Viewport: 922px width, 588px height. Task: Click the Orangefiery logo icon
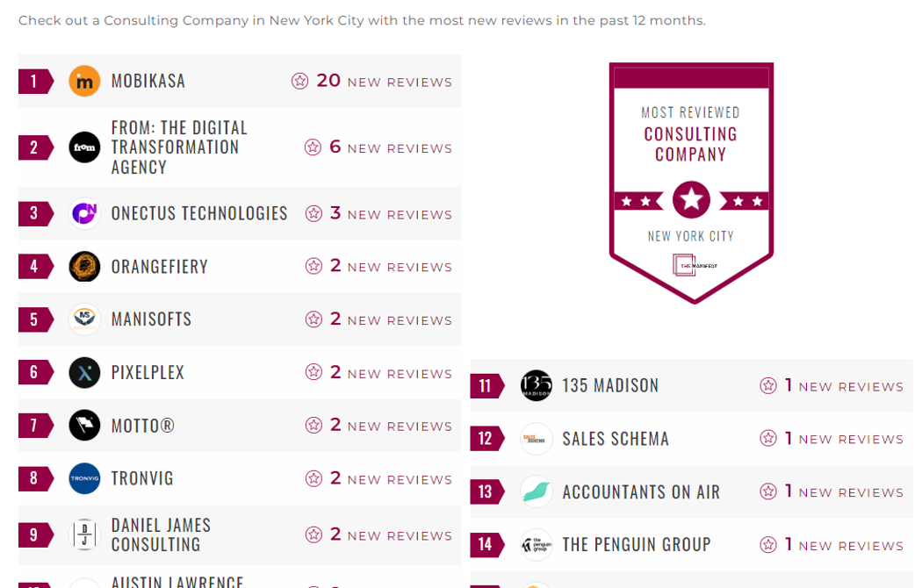tap(85, 267)
